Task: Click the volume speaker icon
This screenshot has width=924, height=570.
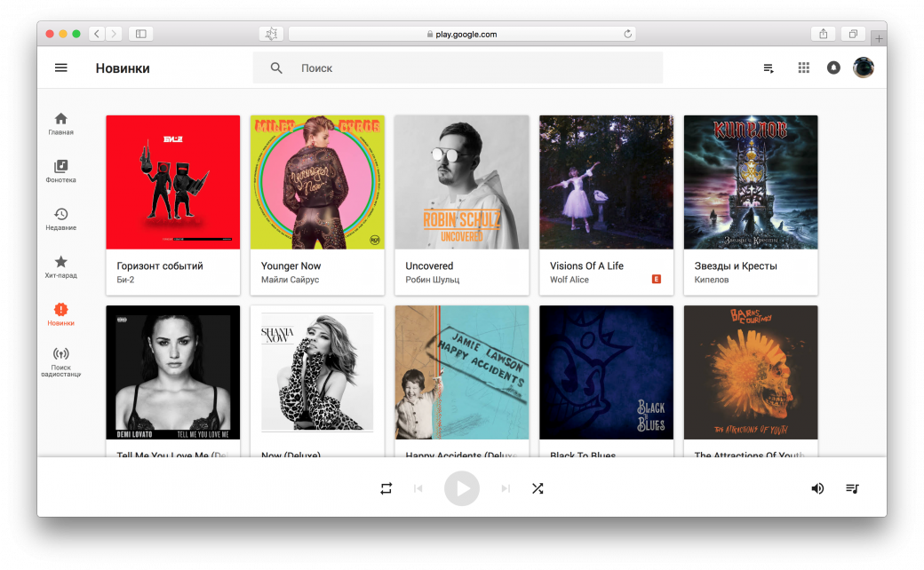Action: point(817,488)
